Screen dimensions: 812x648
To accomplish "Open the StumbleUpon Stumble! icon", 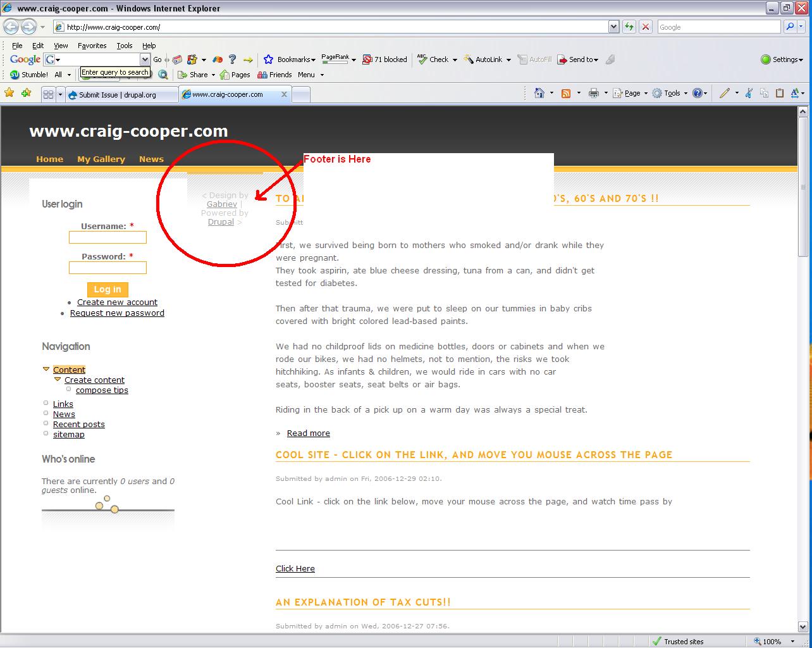I will tap(14, 74).
